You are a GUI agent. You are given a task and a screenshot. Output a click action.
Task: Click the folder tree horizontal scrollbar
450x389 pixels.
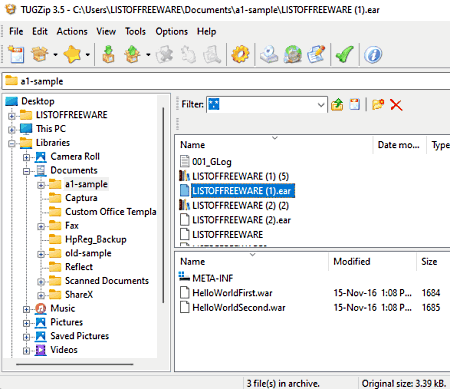pos(75,364)
